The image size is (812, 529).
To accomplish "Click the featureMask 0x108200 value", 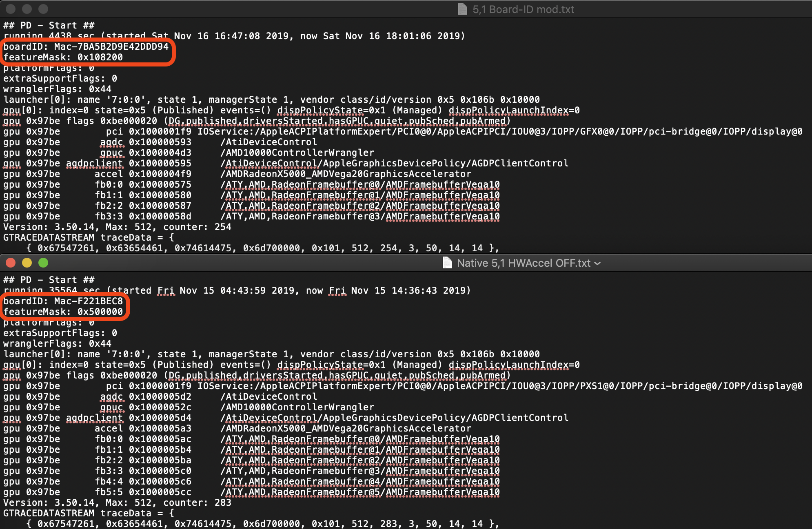I will (x=100, y=57).
